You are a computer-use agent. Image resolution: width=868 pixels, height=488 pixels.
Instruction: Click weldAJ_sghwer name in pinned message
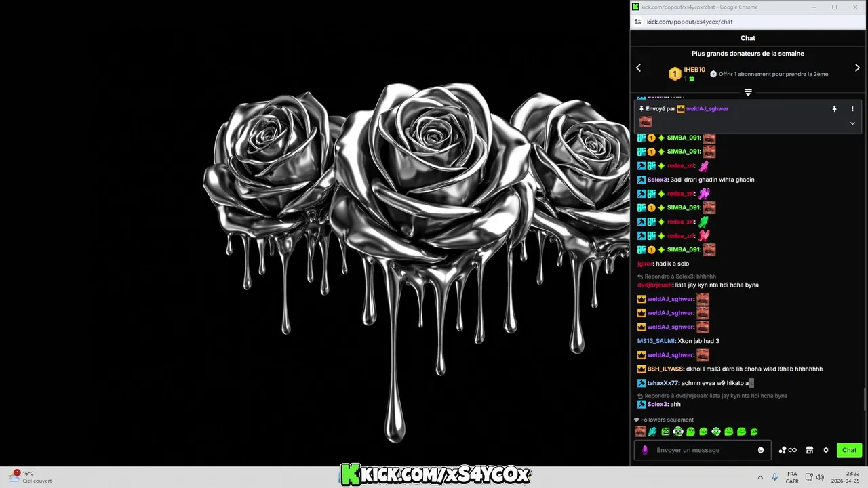pyautogui.click(x=707, y=108)
